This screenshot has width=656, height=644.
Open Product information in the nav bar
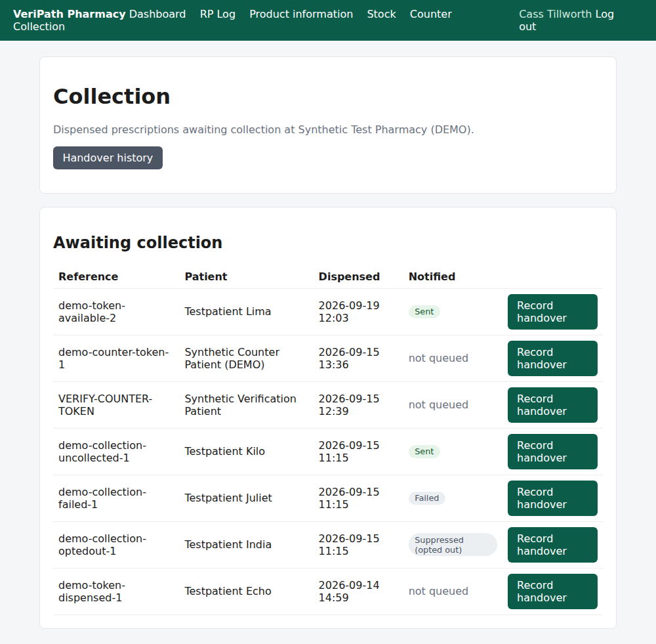(301, 14)
